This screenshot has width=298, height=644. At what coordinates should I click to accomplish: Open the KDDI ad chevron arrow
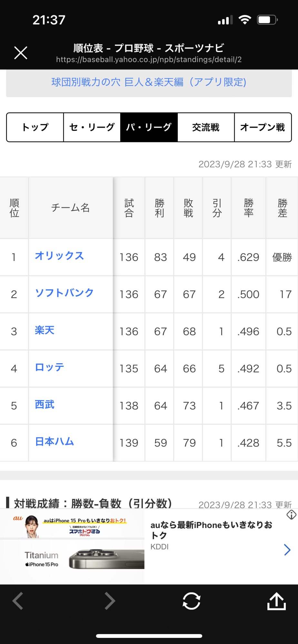287,549
